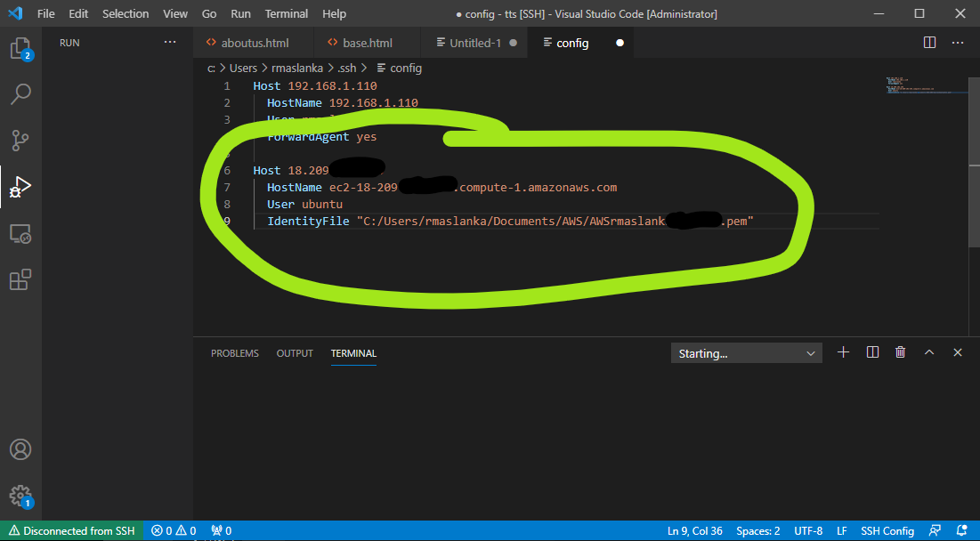Screen dimensions: 980x541
Task: Open the Source Control view
Action: (20, 141)
